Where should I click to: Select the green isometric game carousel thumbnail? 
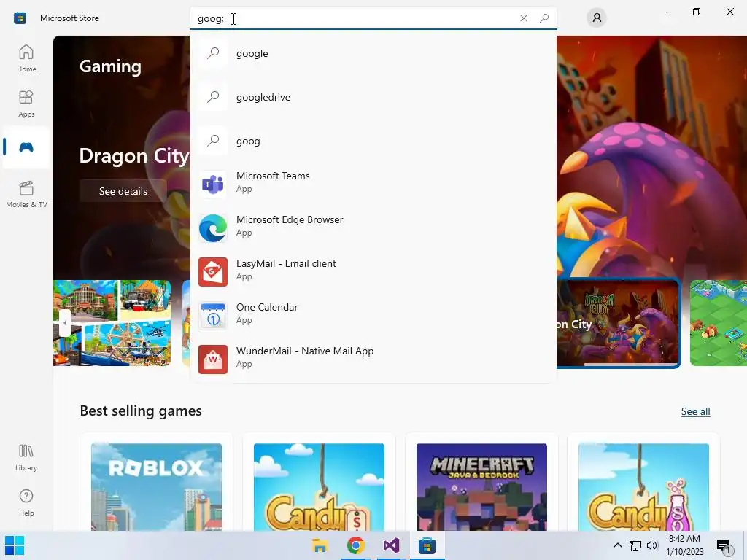click(719, 323)
